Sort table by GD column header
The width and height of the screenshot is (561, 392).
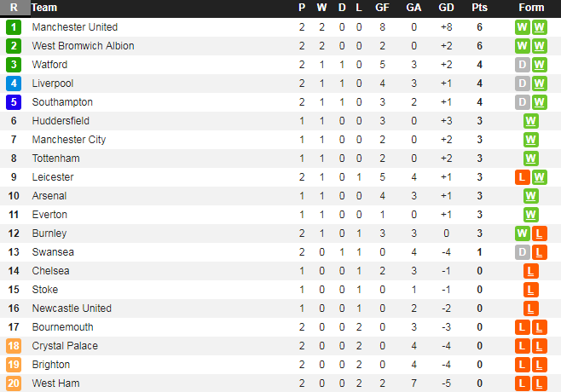click(446, 8)
